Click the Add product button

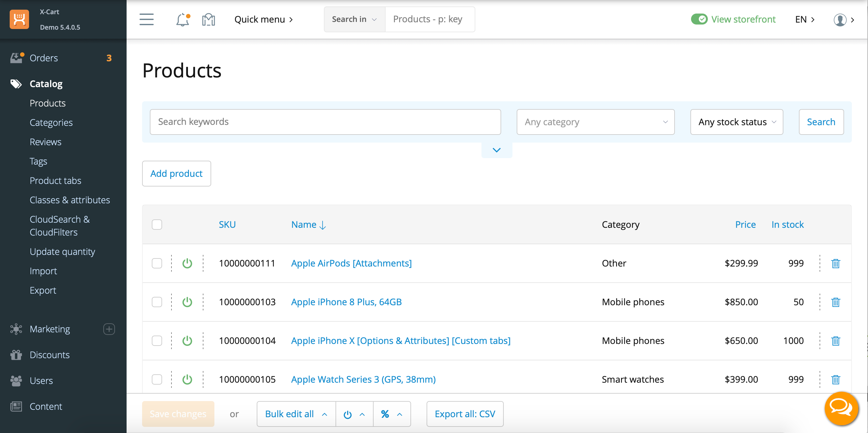177,173
